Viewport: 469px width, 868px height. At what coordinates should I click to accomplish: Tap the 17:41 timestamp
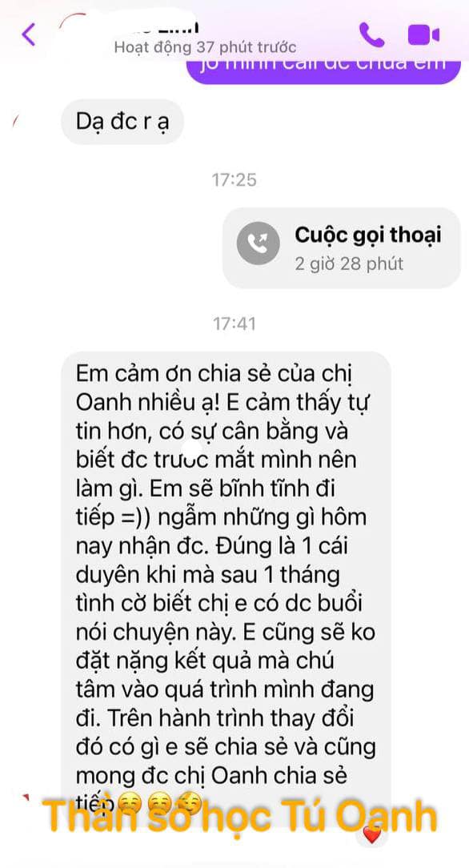[x=234, y=323]
